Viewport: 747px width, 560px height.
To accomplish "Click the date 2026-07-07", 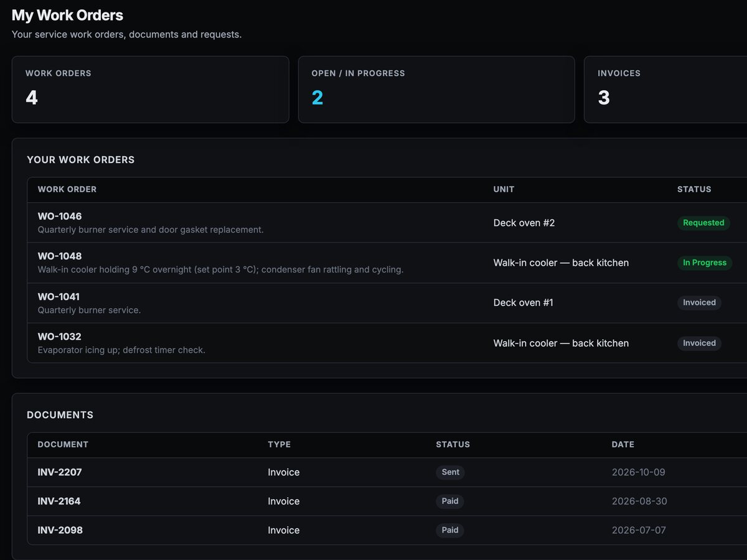I will click(639, 530).
